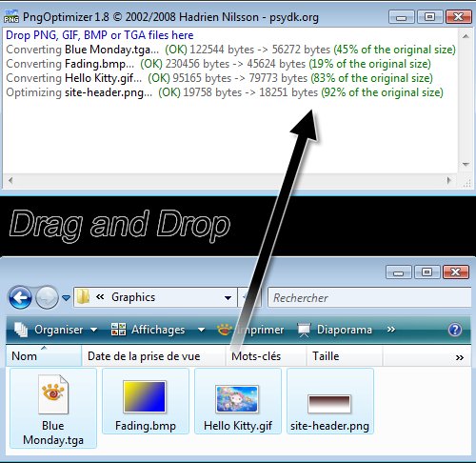Select the Fading.bmp thumbnail
The height and width of the screenshot is (463, 476).
pos(145,397)
